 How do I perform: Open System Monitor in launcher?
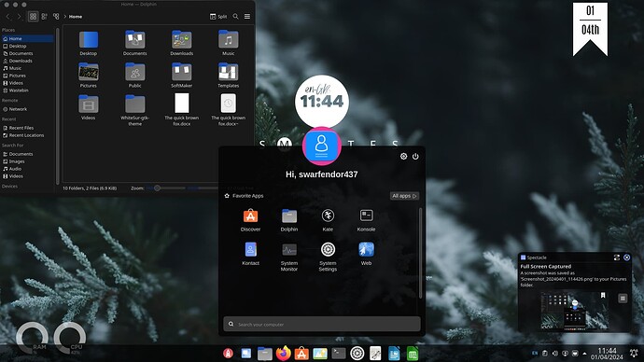click(x=289, y=257)
